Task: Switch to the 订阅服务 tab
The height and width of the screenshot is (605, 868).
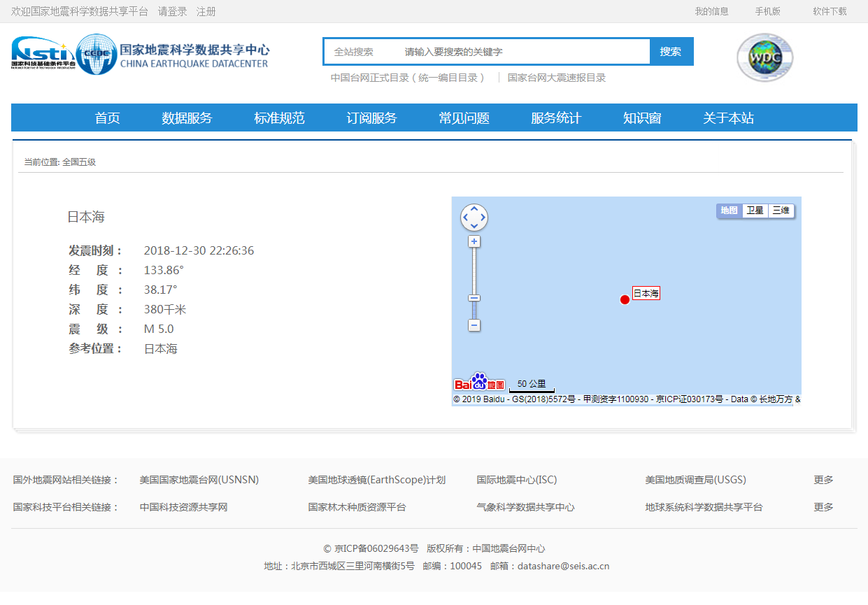Action: click(x=371, y=118)
